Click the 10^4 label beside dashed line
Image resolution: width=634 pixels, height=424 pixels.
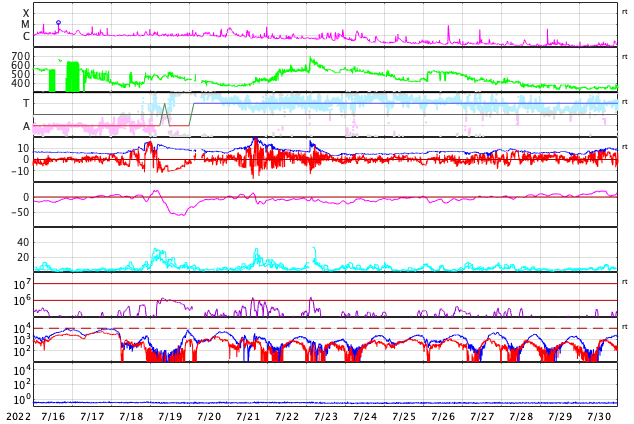[22, 328]
